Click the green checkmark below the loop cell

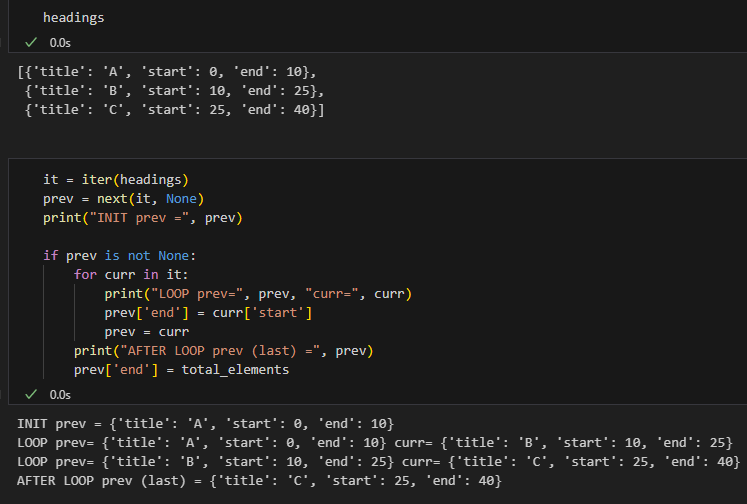tap(32, 395)
